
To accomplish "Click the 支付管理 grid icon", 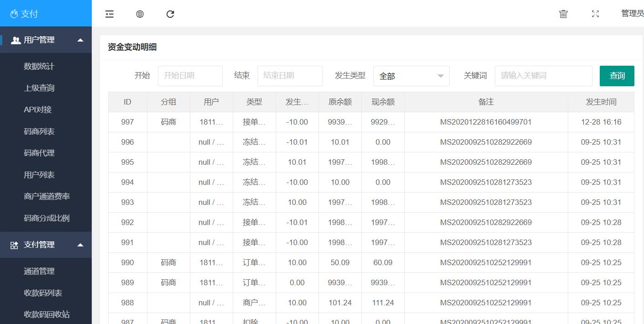I will tap(14, 245).
